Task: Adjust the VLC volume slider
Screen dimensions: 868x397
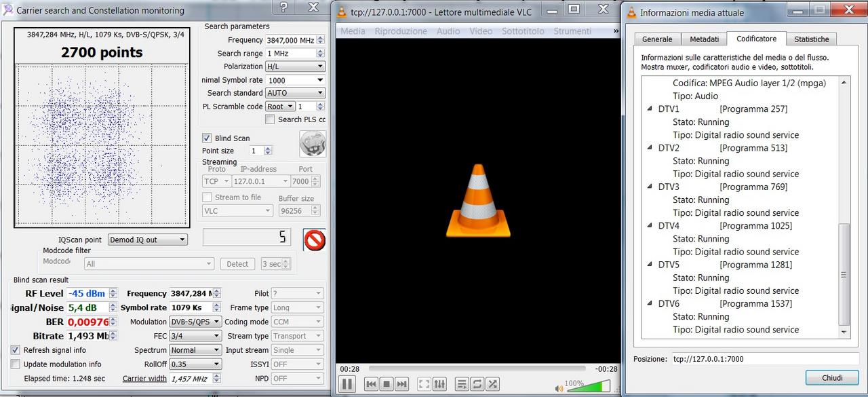Action: click(x=587, y=387)
